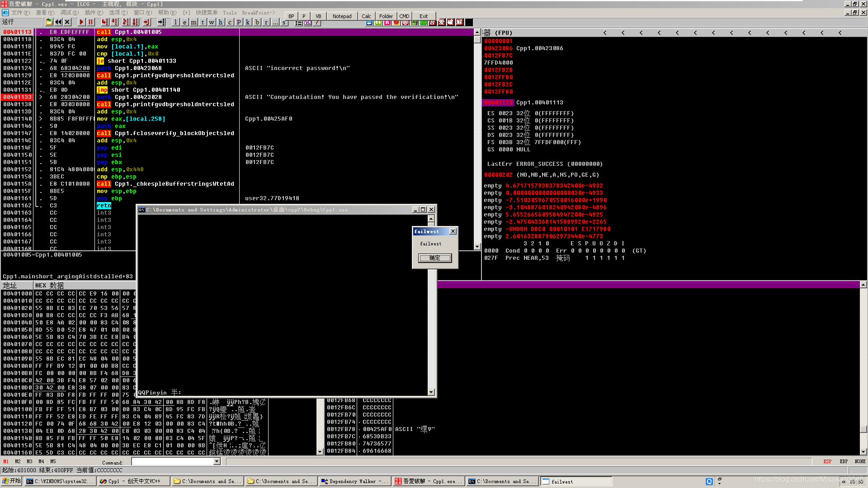The width and height of the screenshot is (868, 488).
Task: Click the rewind (restart program) icon
Action: coord(58,22)
